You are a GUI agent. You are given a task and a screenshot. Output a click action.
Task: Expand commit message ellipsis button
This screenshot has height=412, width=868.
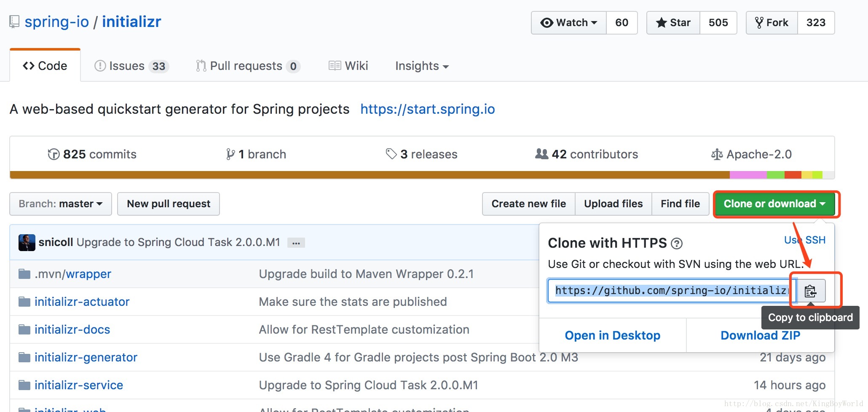click(x=296, y=243)
